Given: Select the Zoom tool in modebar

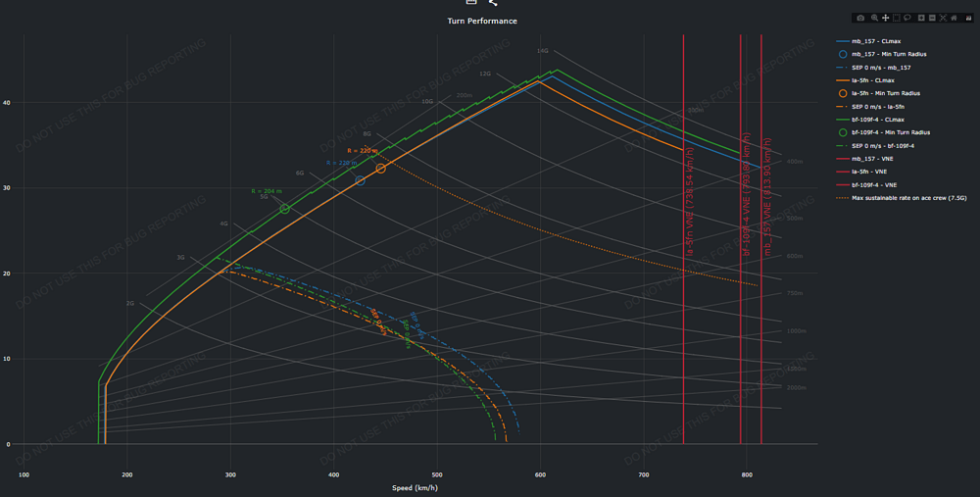Looking at the screenshot, I should (874, 18).
